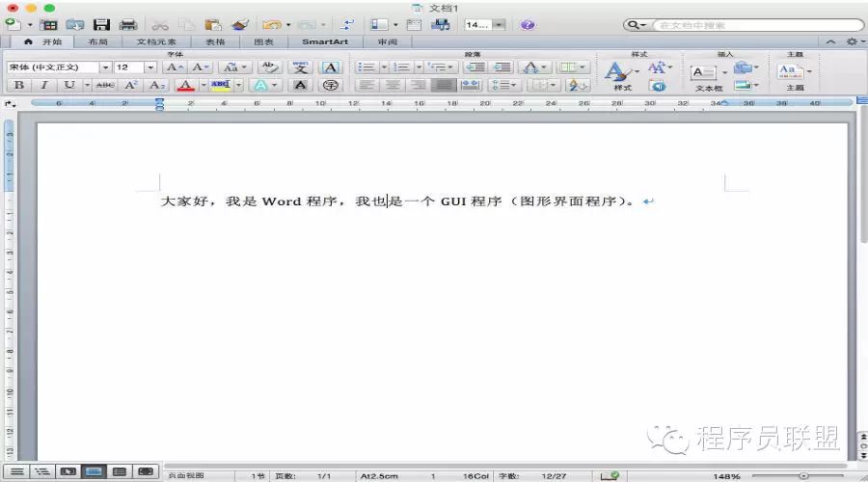
Task: Switch to Draft view button
Action: pyautogui.click(x=17, y=471)
